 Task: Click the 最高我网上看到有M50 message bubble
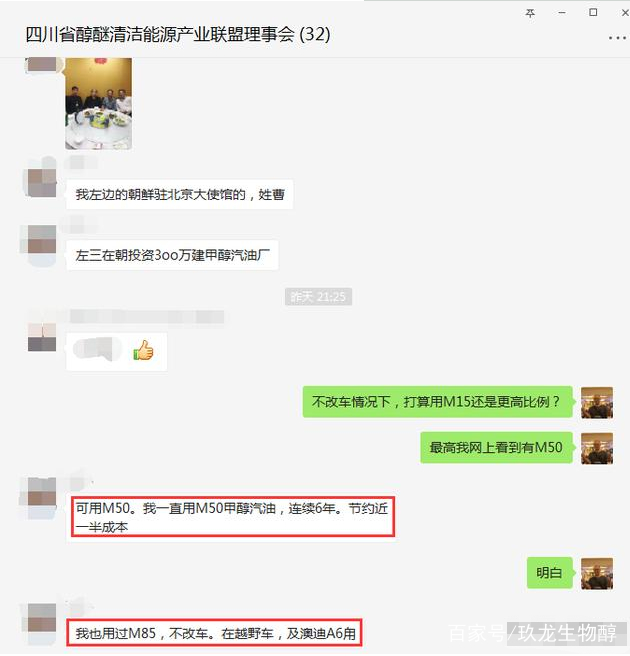[496, 448]
